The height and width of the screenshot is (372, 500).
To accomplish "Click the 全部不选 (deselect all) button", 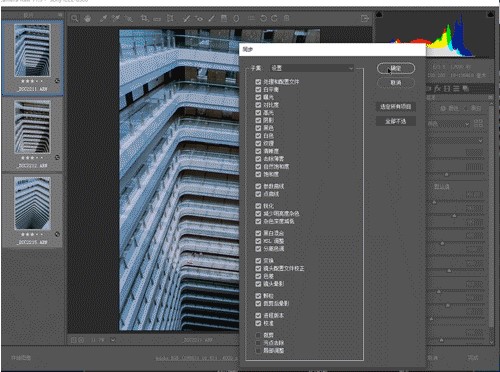I will 396,121.
